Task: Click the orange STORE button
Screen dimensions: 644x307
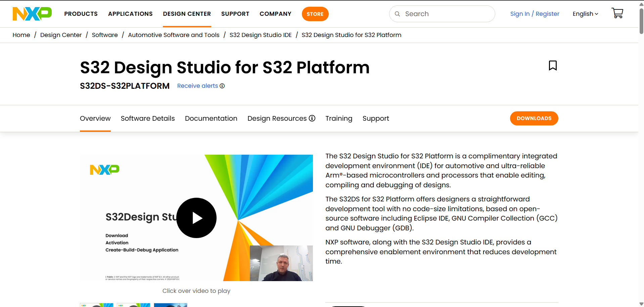Action: pyautogui.click(x=315, y=14)
